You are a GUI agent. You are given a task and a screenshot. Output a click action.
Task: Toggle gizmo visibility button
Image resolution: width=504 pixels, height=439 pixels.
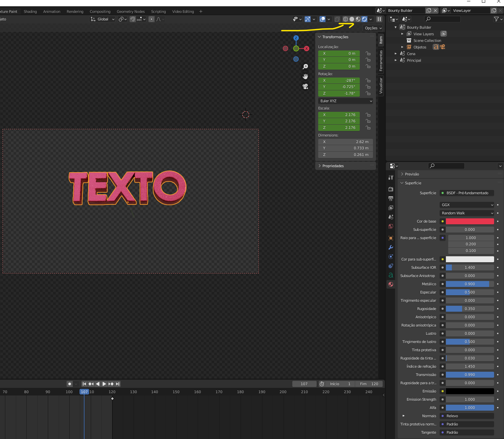point(308,19)
